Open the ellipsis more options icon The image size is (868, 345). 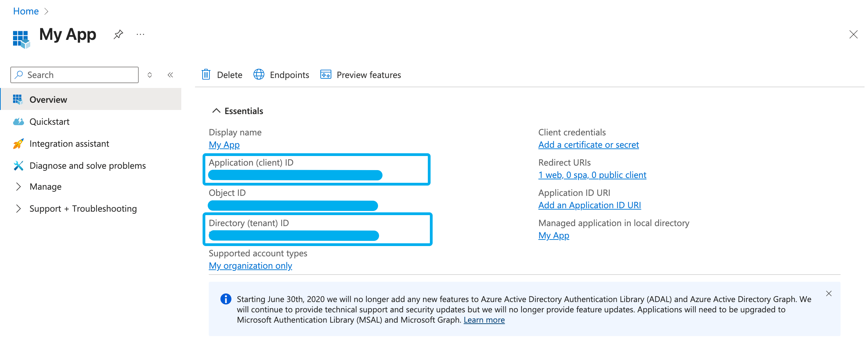[x=140, y=34]
